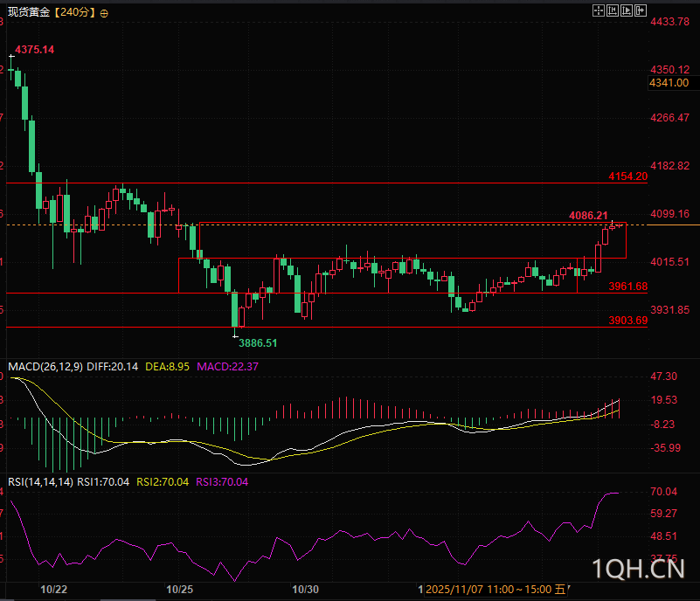
Task: Click the 3961.68 horizontal level label
Action: [x=627, y=287]
